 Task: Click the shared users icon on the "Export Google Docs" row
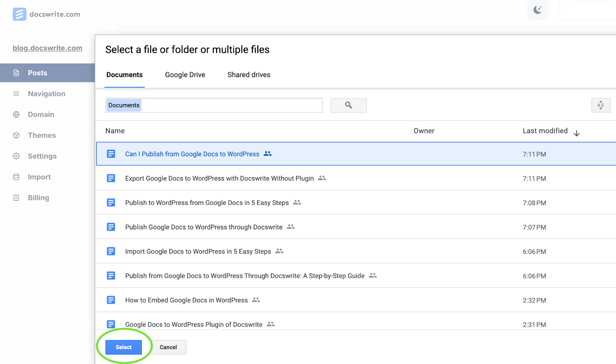tap(322, 178)
